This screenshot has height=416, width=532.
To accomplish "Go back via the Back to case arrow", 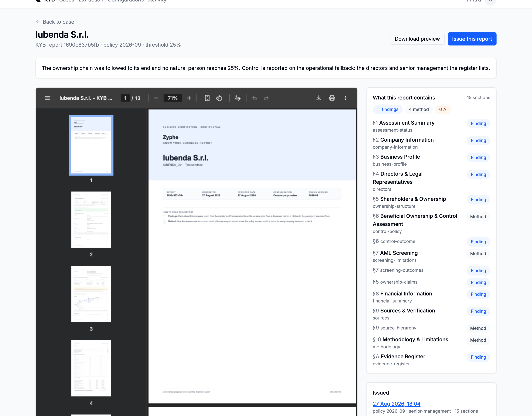I will (x=38, y=22).
